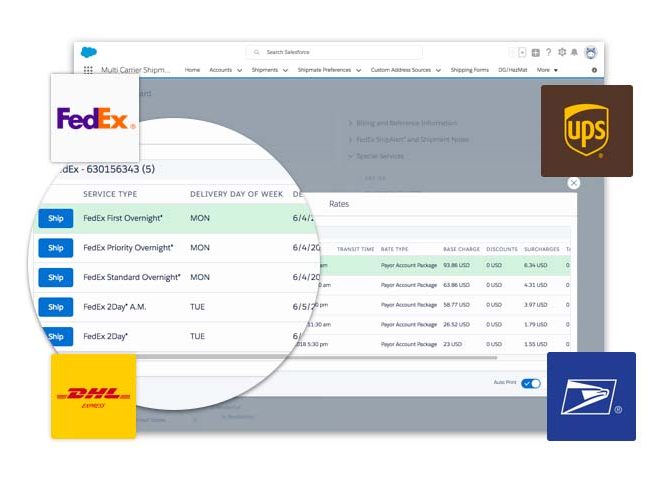This screenshot has width=660, height=480.
Task: Click the rates table horizontal scrollbar
Action: click(x=316, y=357)
